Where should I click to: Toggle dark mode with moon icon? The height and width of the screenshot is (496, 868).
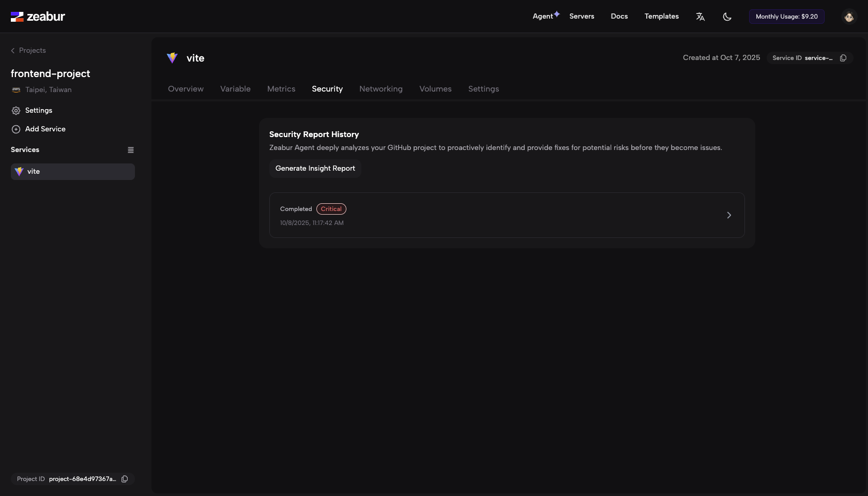click(x=727, y=17)
